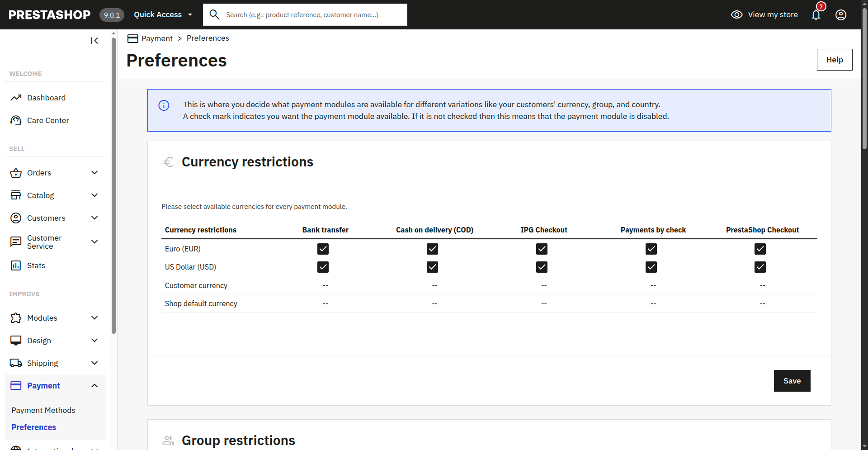Uncheck US Dollar for Payments by check
The image size is (868, 450).
pos(651,267)
